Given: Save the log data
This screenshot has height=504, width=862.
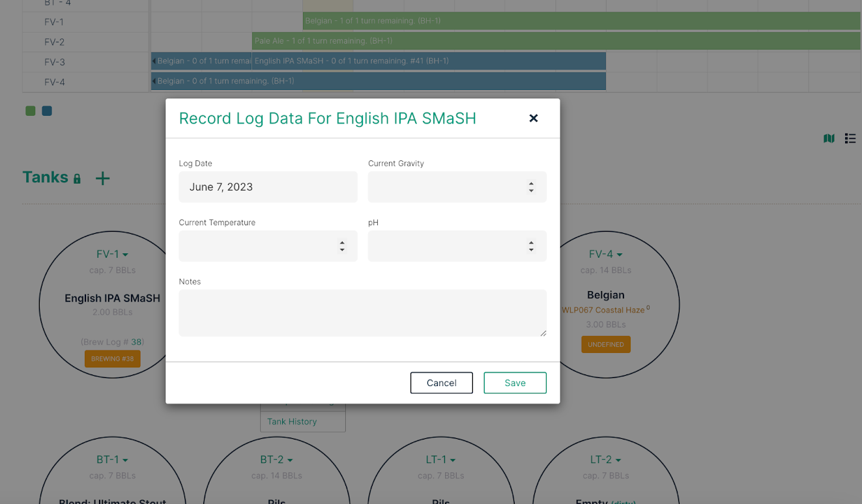Looking at the screenshot, I should 515,383.
